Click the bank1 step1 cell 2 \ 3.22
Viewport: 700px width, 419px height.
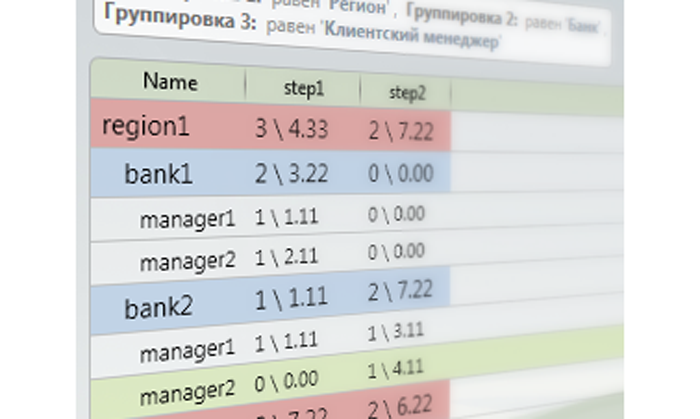pyautogui.click(x=291, y=175)
